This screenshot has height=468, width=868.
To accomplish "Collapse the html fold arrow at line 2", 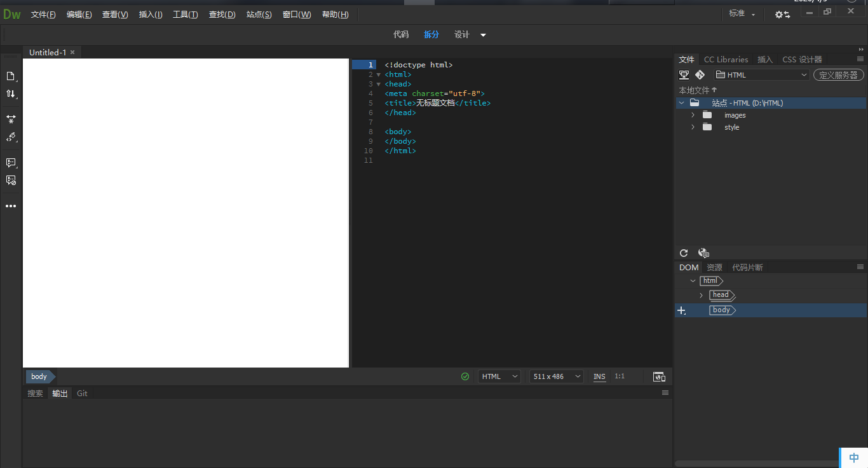I will coord(379,74).
